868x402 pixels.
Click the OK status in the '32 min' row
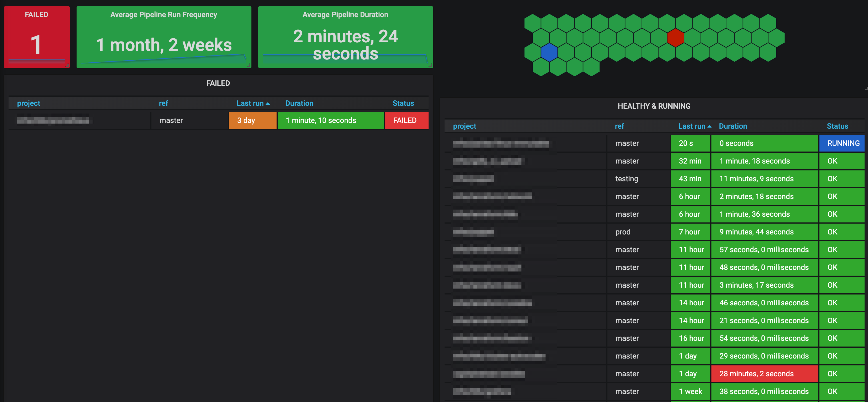coord(842,161)
